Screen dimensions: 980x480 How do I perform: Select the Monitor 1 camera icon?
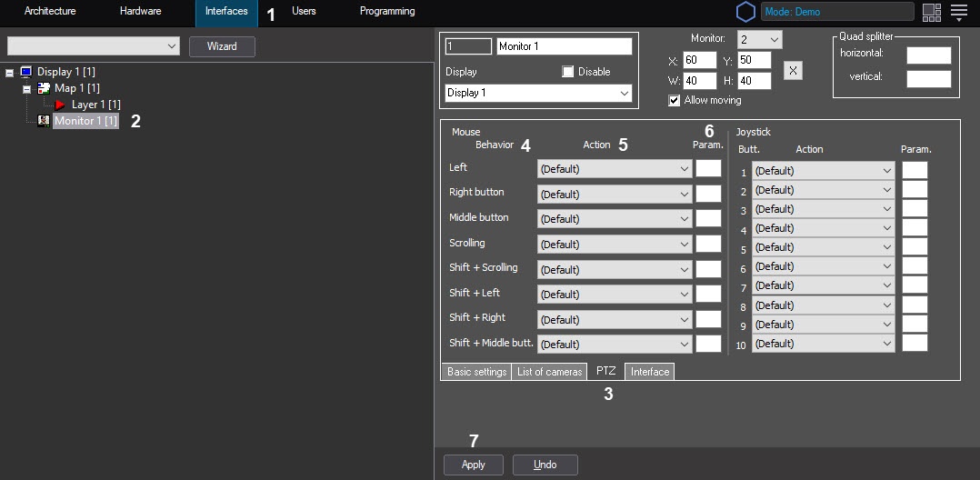(44, 121)
